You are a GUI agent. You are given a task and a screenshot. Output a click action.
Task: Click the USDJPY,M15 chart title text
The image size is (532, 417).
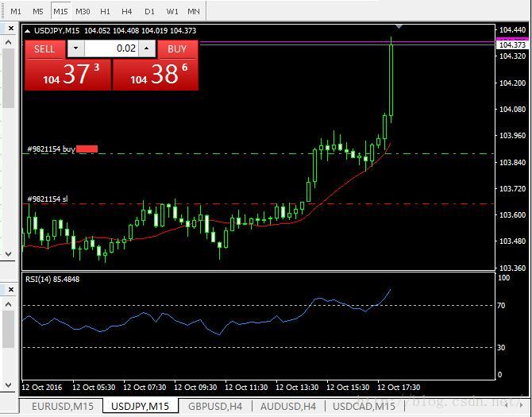[56, 30]
